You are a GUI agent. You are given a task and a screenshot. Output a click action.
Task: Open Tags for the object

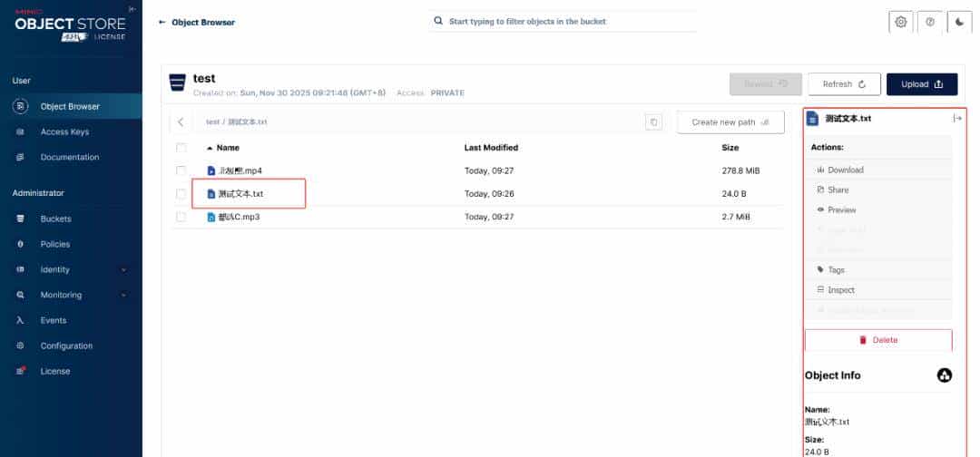pos(878,269)
